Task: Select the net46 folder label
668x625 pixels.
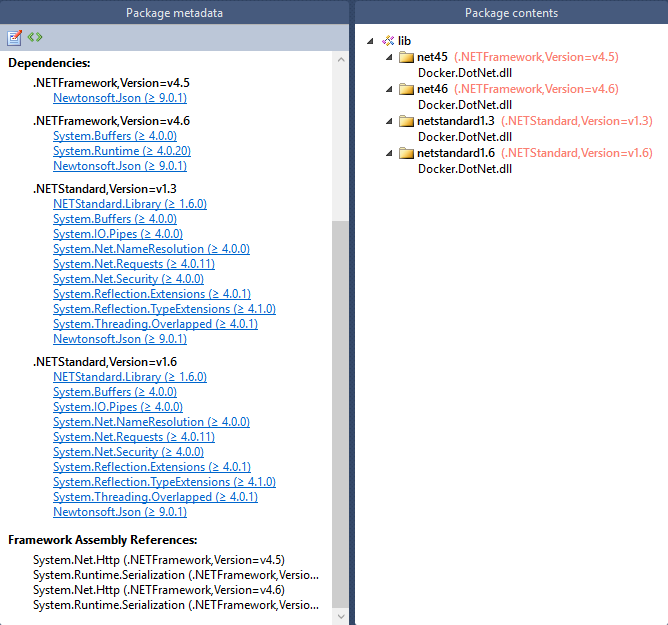Action: click(x=432, y=89)
